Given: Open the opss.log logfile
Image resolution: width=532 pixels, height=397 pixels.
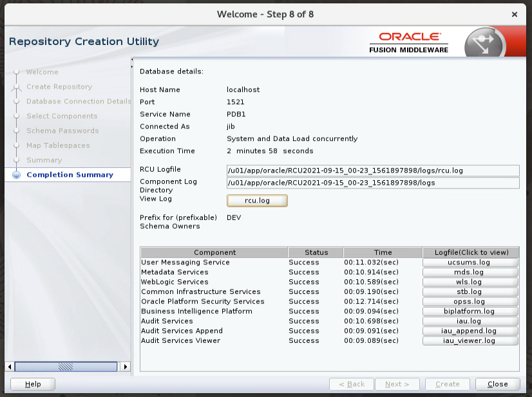Looking at the screenshot, I should coord(470,302).
